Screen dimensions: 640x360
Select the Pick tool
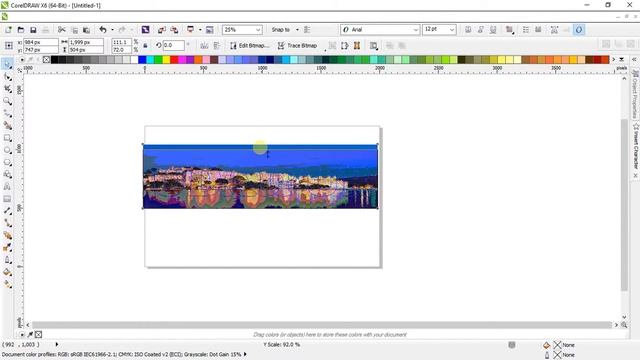(x=7, y=64)
